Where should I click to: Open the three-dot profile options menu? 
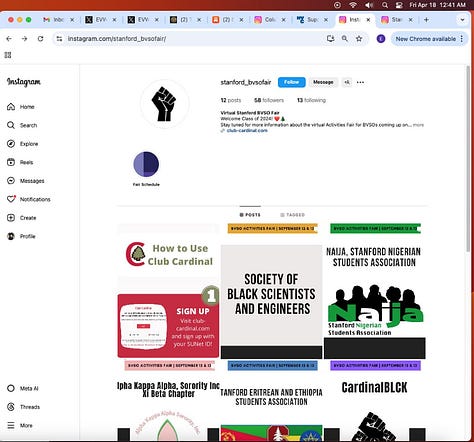(x=360, y=82)
